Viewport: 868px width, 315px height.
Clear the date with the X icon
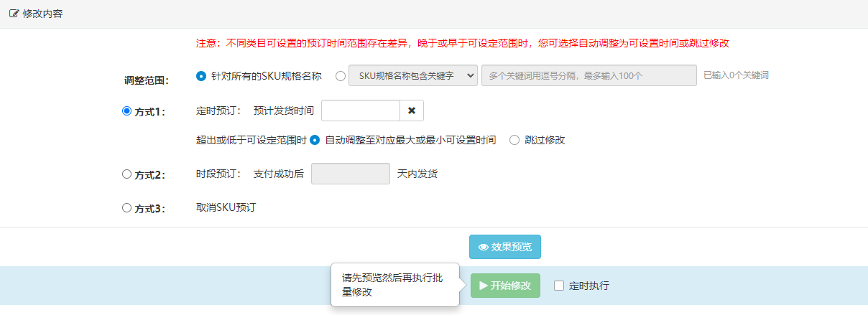(x=412, y=111)
